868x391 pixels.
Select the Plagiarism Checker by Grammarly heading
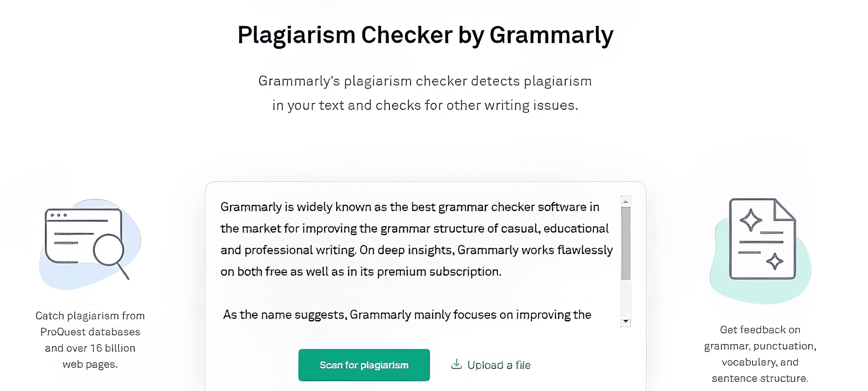(x=425, y=35)
